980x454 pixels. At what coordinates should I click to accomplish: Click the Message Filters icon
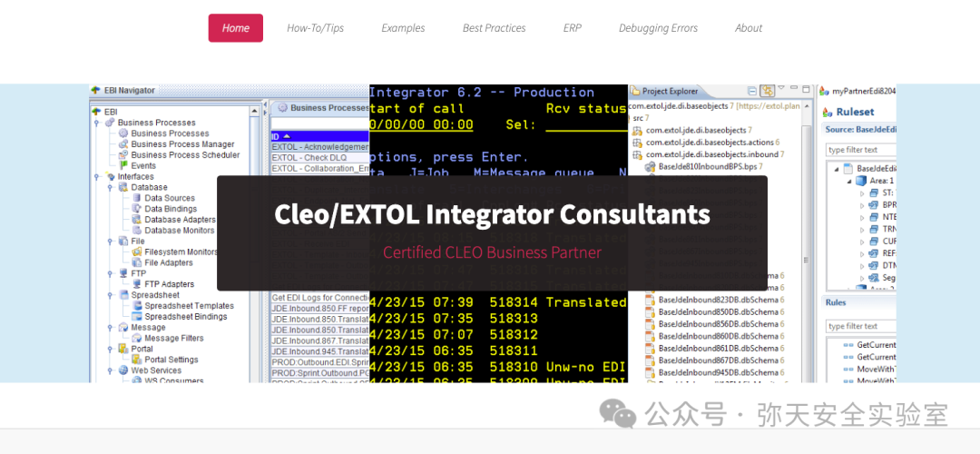[x=137, y=338]
